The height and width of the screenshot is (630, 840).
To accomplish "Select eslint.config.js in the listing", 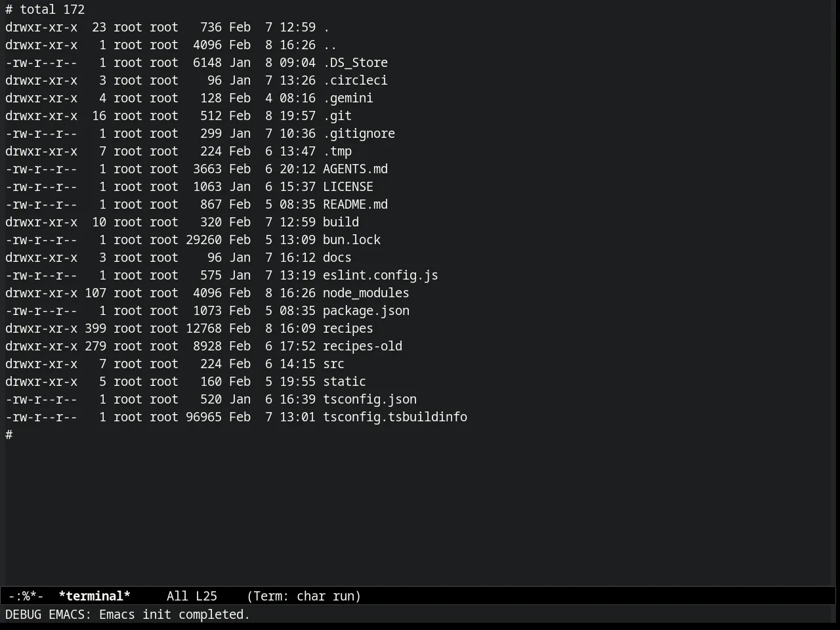I will (x=381, y=275).
